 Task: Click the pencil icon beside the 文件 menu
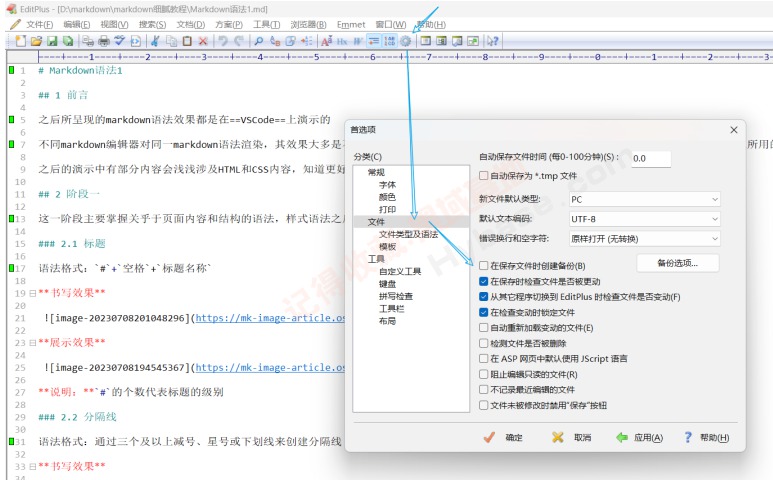pyautogui.click(x=15, y=24)
